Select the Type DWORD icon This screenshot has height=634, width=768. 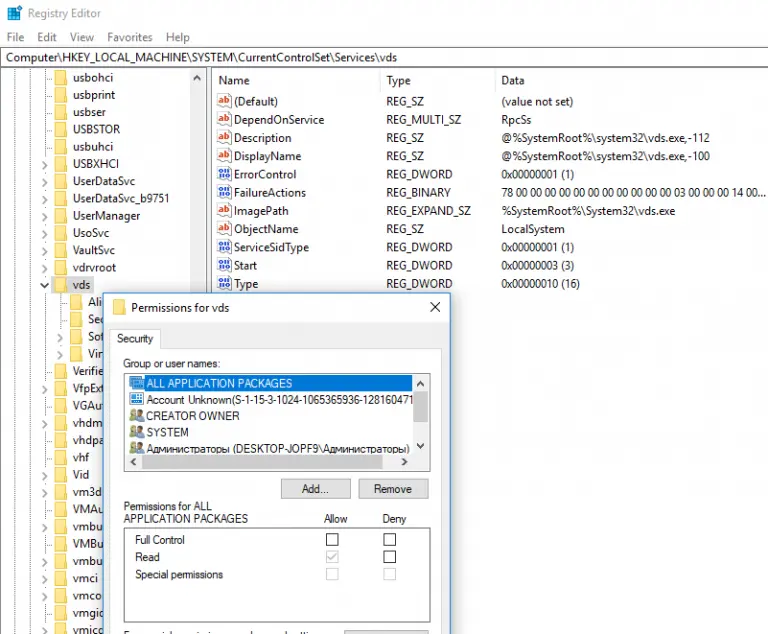coord(224,283)
